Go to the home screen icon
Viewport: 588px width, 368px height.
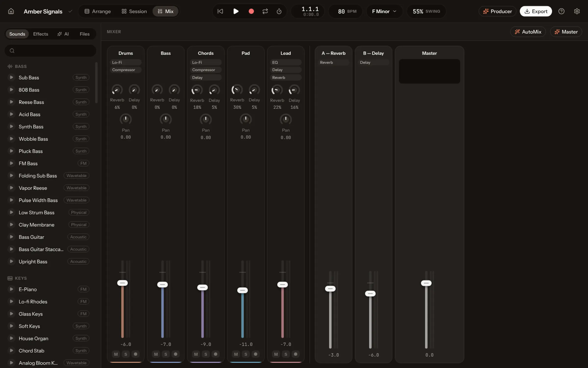point(11,11)
